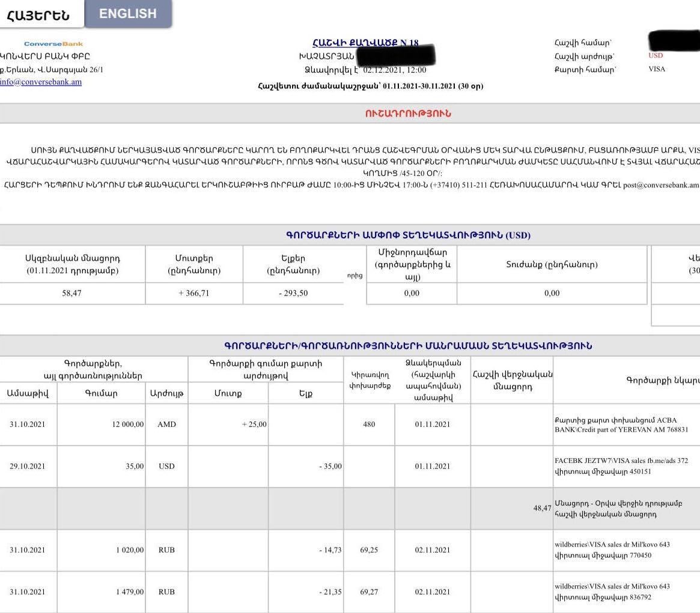700x613 pixels.
Task: Click the wildberries description ending in 770450
Action: coord(612,550)
